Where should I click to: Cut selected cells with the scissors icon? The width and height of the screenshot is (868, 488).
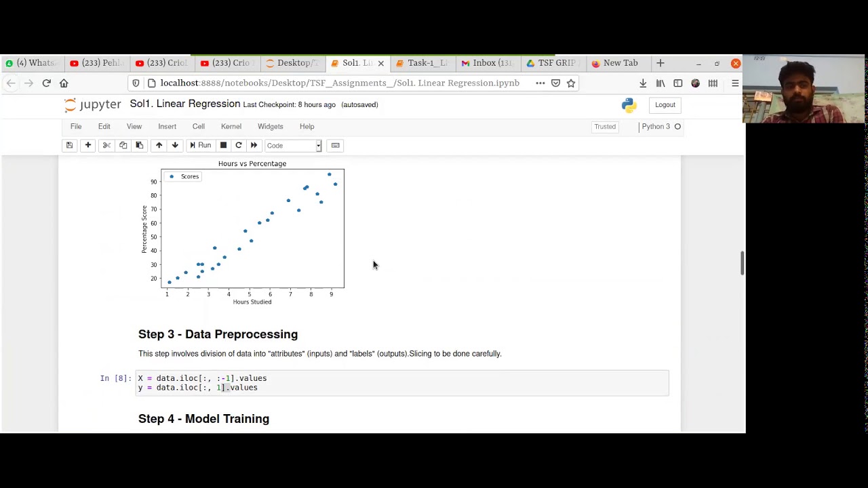(x=106, y=145)
